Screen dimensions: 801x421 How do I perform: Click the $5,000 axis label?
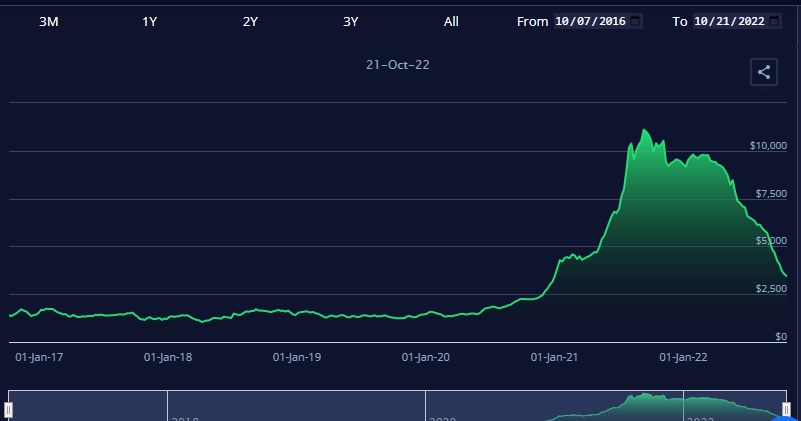[x=771, y=241]
